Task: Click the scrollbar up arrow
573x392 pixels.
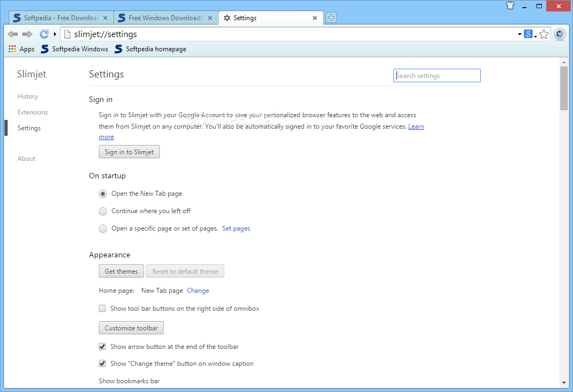Action: point(564,62)
